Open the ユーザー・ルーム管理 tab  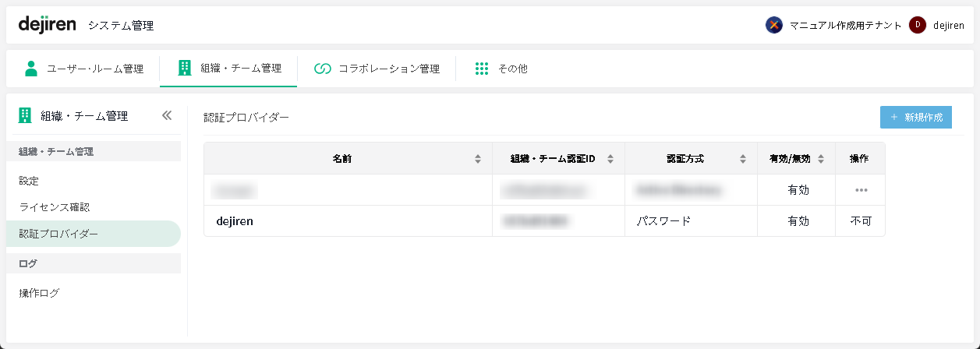[84, 69]
